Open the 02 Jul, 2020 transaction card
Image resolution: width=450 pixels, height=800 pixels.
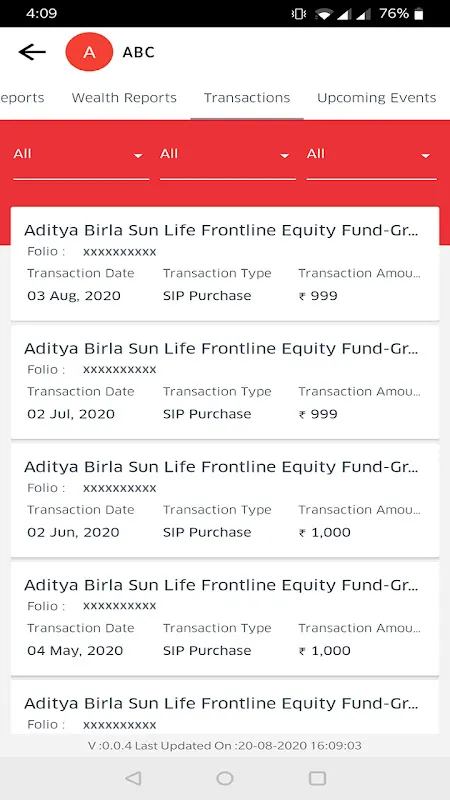click(225, 382)
